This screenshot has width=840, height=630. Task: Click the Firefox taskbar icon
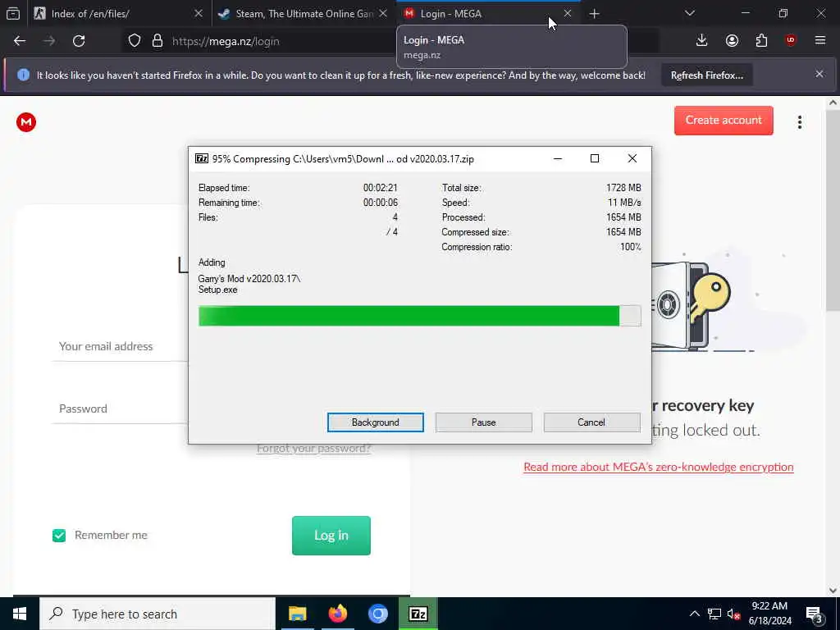337,614
